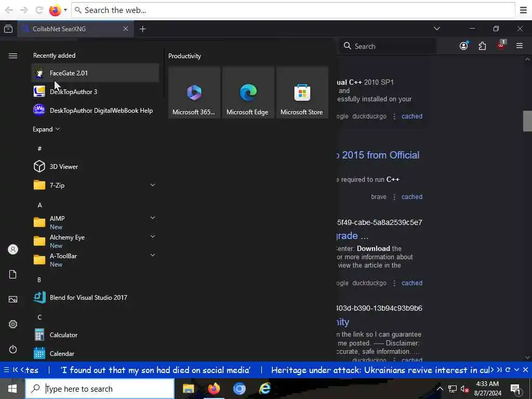Open 3D Viewer app
The height and width of the screenshot is (399, 532).
(x=95, y=166)
